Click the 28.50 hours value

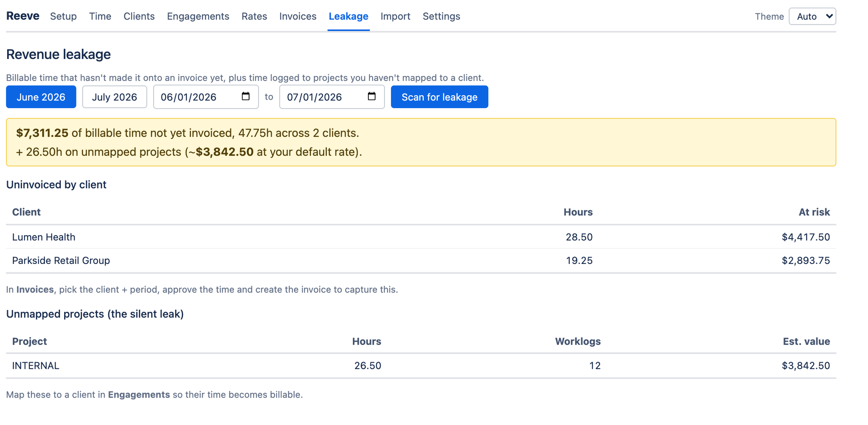tap(579, 237)
